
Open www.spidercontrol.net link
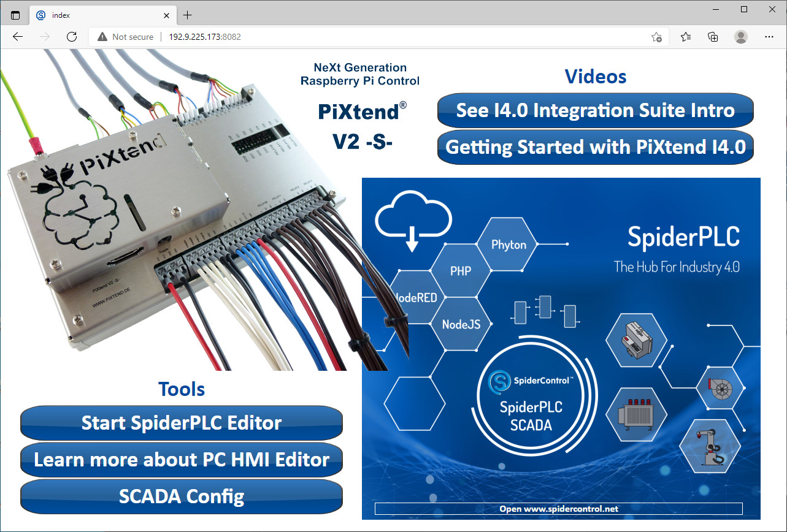[x=558, y=509]
